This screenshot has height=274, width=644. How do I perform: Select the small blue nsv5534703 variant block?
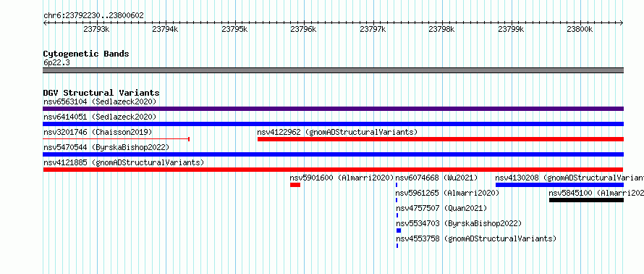(399, 231)
